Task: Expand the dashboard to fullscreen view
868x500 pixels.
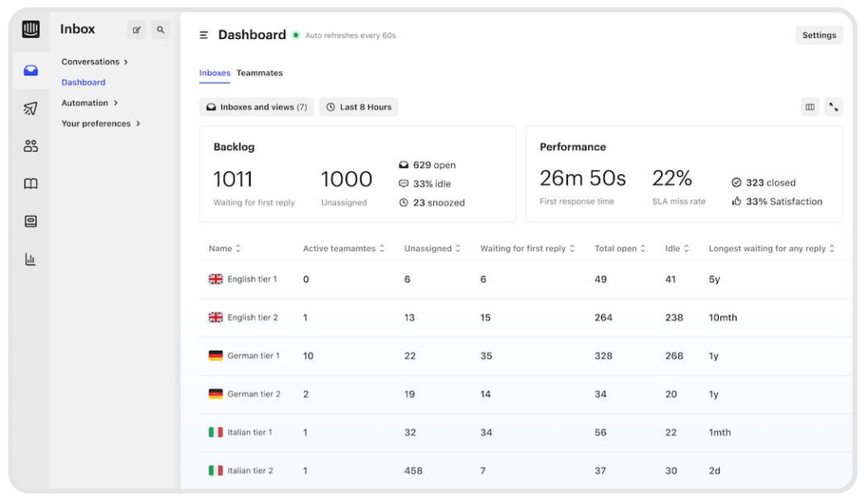Action: click(x=834, y=107)
